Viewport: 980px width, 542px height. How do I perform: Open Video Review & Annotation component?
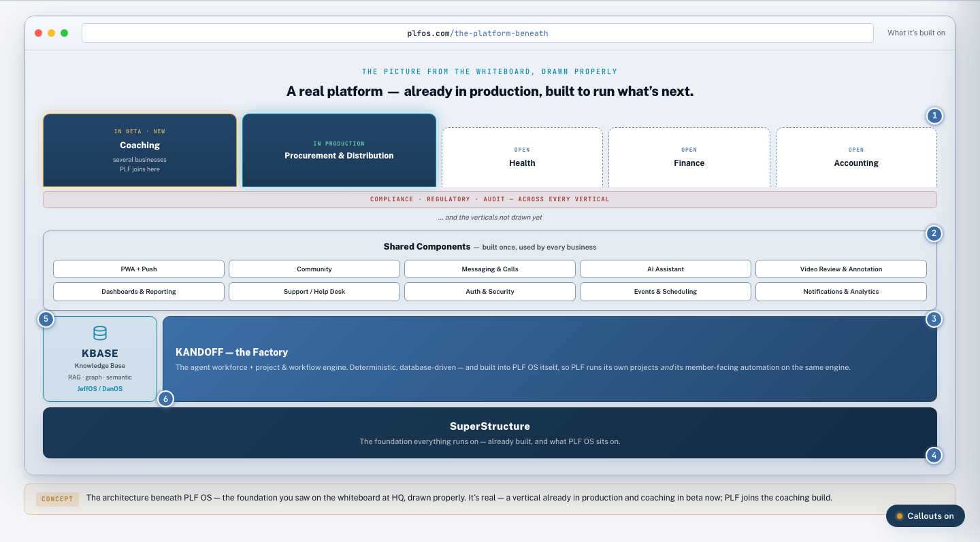click(841, 269)
